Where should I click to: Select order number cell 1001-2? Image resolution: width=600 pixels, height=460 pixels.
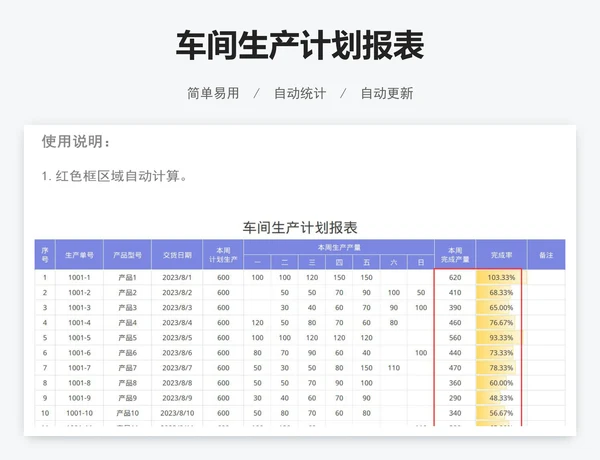click(79, 292)
